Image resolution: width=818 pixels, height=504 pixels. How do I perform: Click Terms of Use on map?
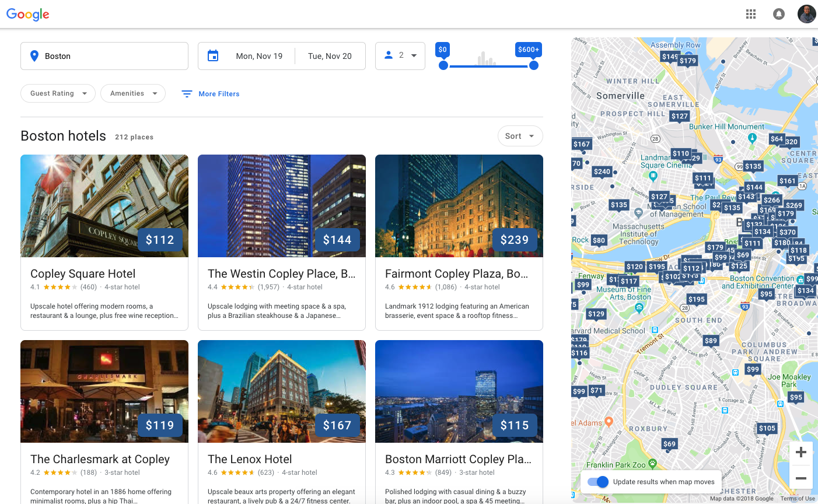[x=798, y=499]
